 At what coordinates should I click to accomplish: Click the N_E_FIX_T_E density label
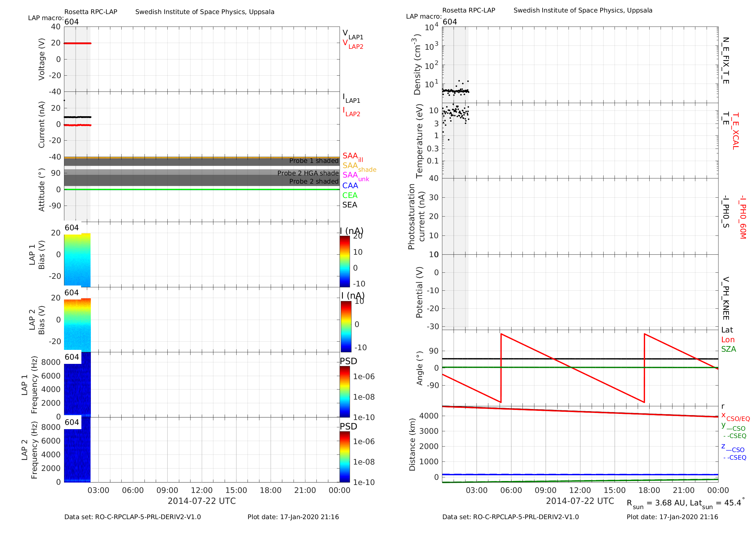[x=726, y=61]
